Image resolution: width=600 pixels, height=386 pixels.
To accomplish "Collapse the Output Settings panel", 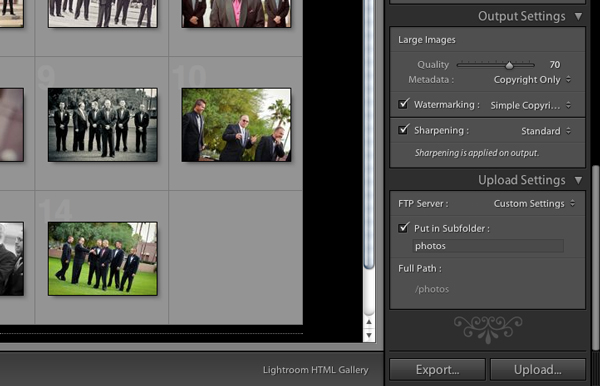I will pyautogui.click(x=578, y=16).
